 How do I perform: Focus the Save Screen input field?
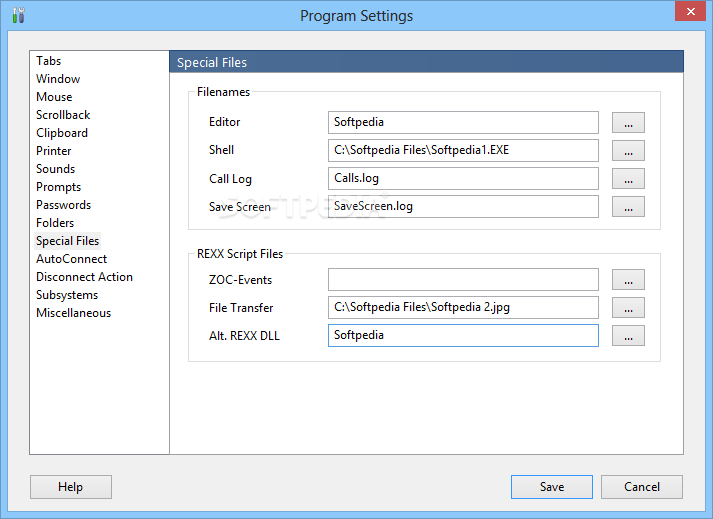(x=463, y=207)
